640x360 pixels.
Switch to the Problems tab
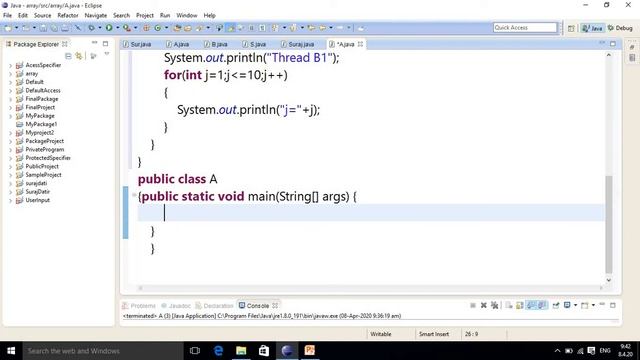pyautogui.click(x=139, y=306)
